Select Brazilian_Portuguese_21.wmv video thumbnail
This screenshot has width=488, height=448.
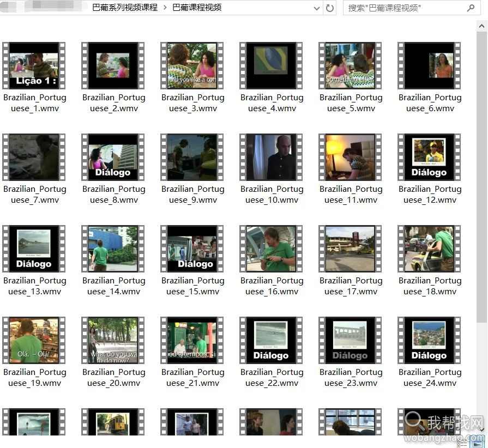click(192, 340)
